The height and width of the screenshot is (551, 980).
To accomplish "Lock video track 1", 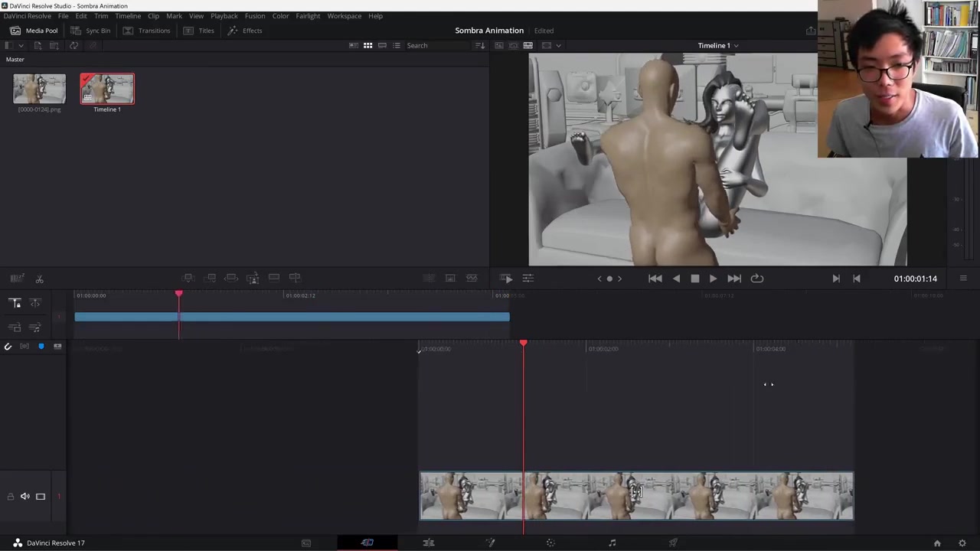I will pyautogui.click(x=11, y=497).
